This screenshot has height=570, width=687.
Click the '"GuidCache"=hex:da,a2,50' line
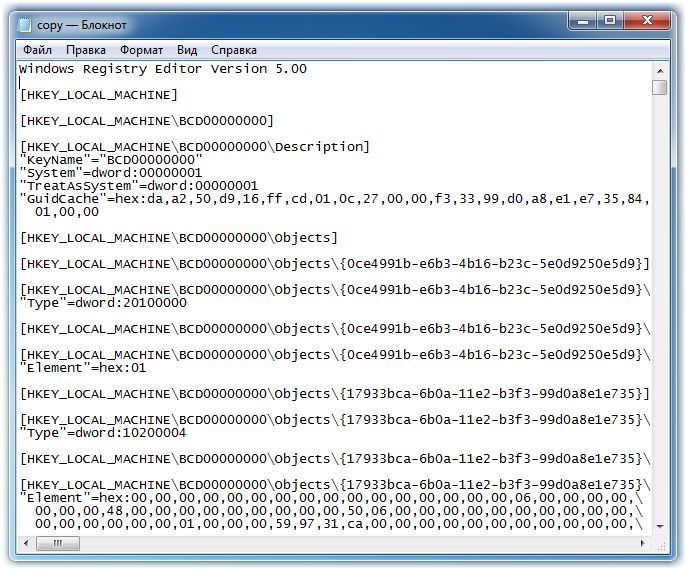coord(335,199)
